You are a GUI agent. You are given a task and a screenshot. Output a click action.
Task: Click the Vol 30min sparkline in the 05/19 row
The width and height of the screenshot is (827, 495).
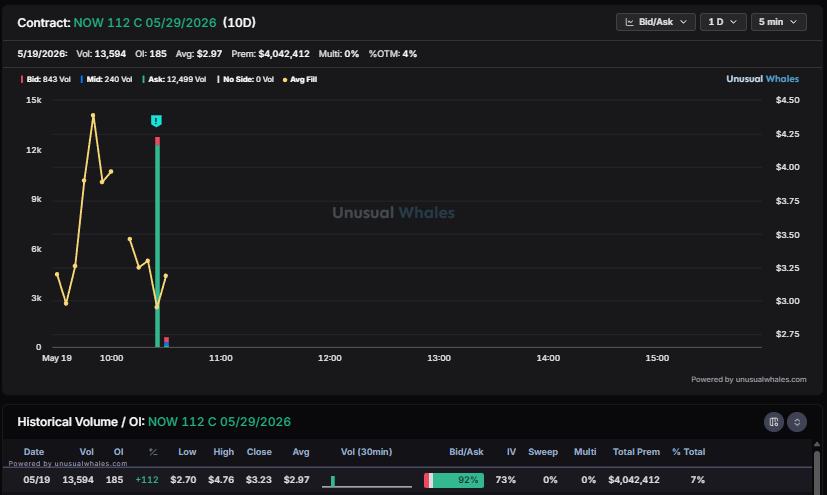click(367, 481)
